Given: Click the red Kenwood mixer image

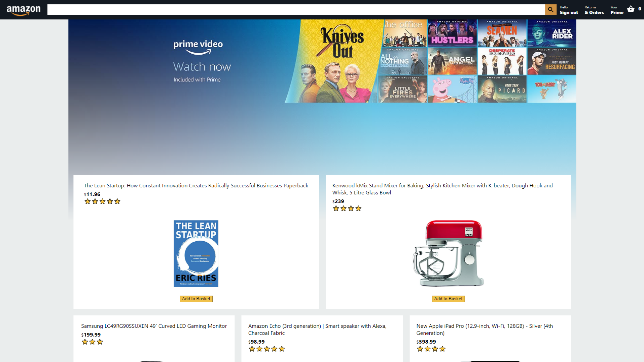Looking at the screenshot, I should 448,253.
